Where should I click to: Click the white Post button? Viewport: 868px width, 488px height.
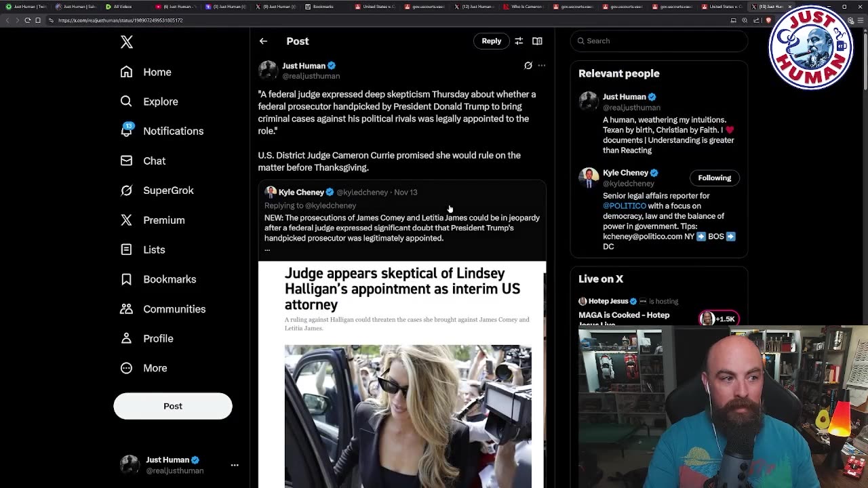coord(173,406)
